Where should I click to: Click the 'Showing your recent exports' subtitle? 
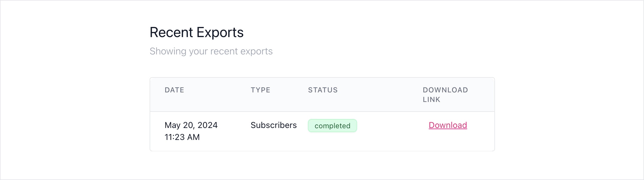click(211, 51)
